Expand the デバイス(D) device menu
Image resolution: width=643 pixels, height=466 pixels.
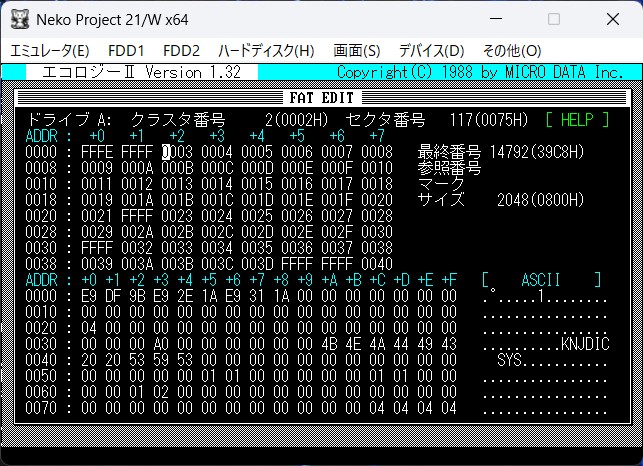pyautogui.click(x=431, y=50)
